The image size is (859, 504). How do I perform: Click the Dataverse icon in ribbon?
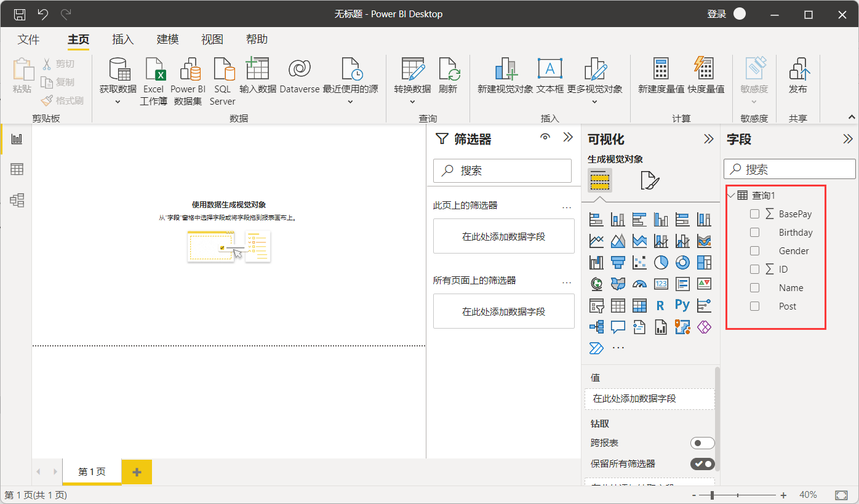(x=299, y=70)
